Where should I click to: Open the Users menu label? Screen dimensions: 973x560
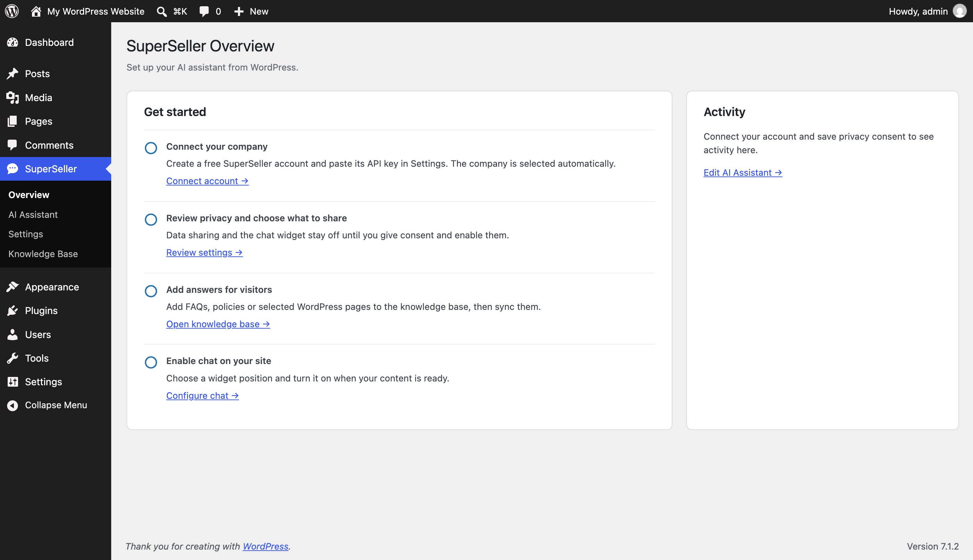click(x=38, y=335)
